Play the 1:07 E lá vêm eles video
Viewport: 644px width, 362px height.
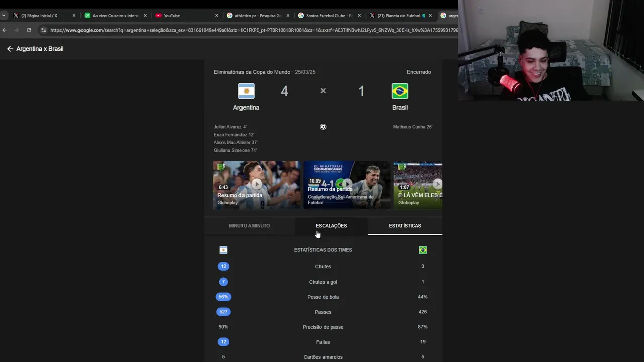tap(418, 185)
